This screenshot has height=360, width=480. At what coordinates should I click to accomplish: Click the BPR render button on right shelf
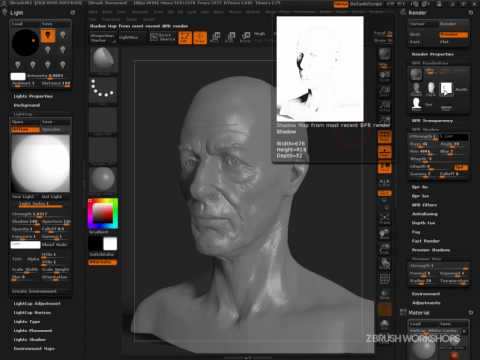coord(385,55)
